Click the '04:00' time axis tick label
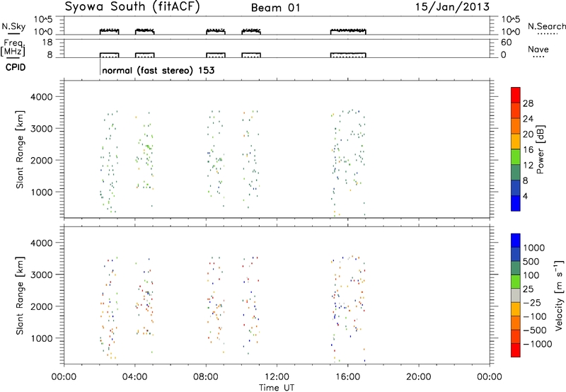Image resolution: width=566 pixels, height=392 pixels. [x=135, y=377]
